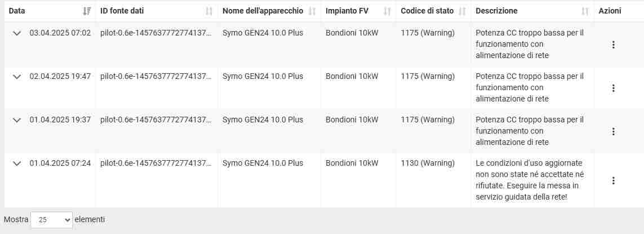The width and height of the screenshot is (644, 234).
Task: Open actions menu for 03.04.2025 07:02 row
Action: click(x=613, y=45)
